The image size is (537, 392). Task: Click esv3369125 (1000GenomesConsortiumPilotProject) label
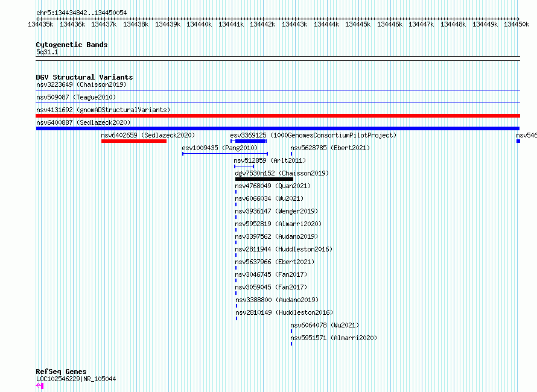[313, 135]
